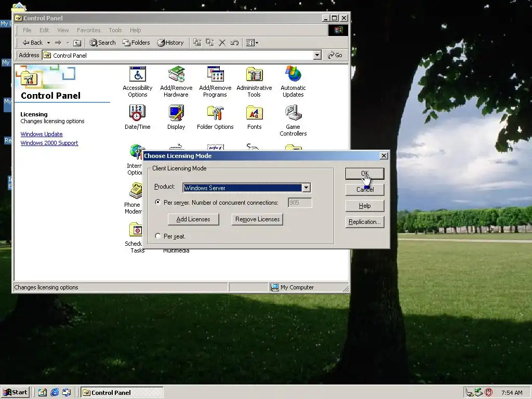This screenshot has height=399, width=532.
Task: Click the History toolbar button
Action: click(170, 43)
